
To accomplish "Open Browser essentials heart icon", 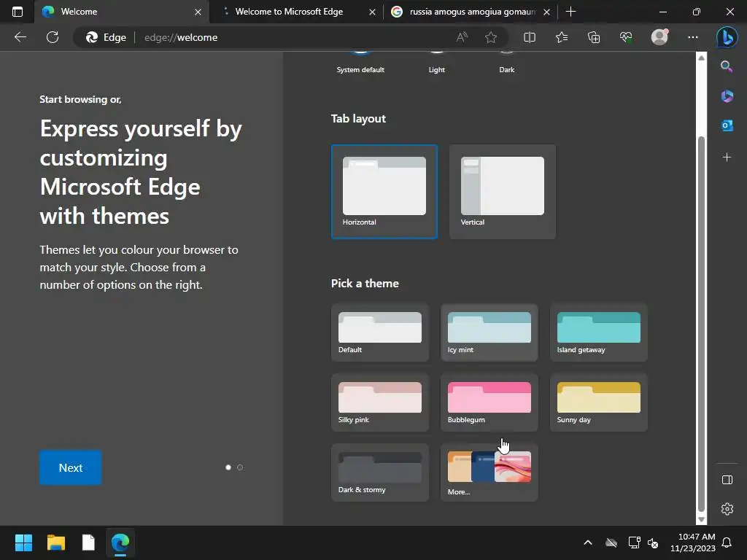I will point(626,37).
